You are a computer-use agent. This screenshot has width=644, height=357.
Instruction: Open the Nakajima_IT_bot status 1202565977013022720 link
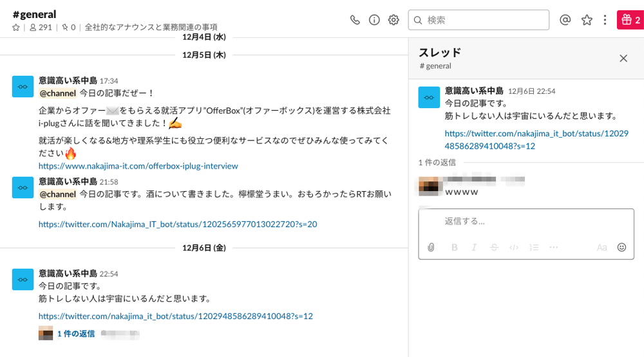[178, 224]
